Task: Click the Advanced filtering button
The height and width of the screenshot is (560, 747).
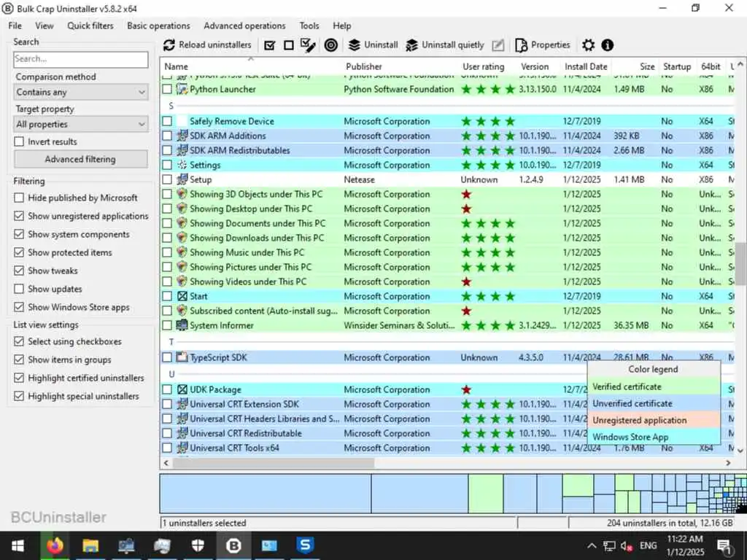Action: [80, 159]
